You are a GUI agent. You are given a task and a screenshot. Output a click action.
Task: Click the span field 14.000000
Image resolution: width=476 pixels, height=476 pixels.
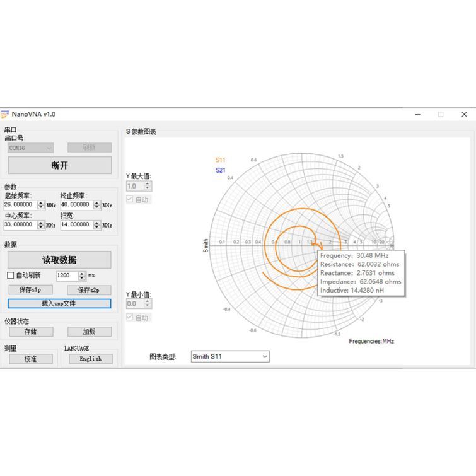pyautogui.click(x=77, y=224)
